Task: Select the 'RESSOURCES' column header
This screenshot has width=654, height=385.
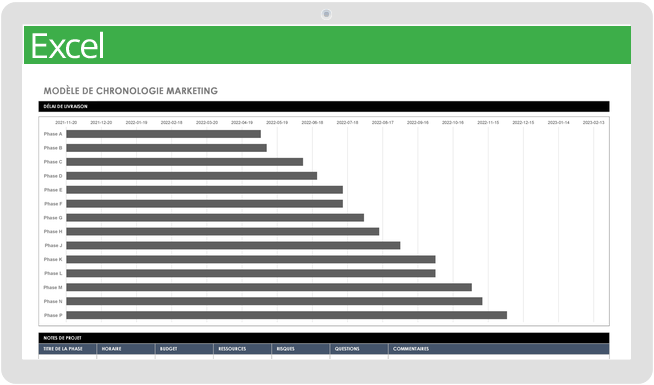Action: coord(243,349)
